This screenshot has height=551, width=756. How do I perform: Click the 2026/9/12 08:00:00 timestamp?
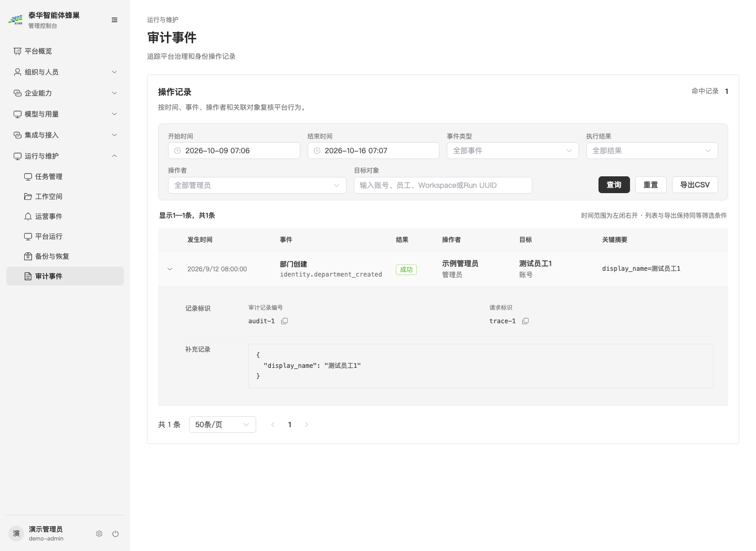pyautogui.click(x=217, y=269)
